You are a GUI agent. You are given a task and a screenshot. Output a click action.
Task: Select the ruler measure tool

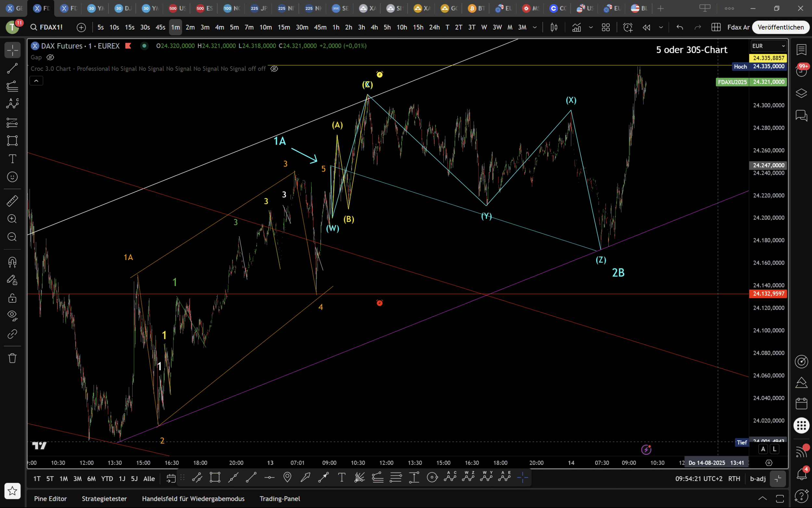12,201
